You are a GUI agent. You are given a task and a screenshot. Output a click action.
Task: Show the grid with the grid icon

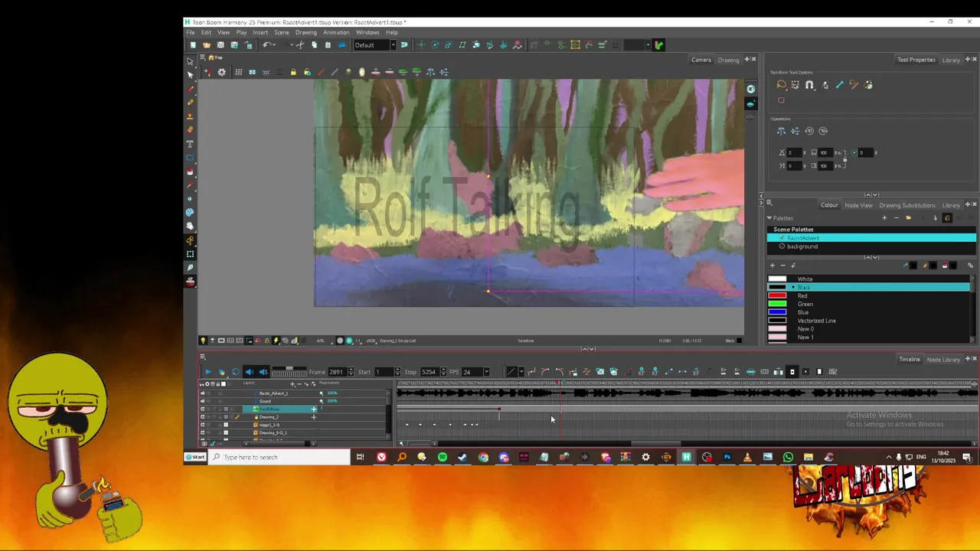239,72
